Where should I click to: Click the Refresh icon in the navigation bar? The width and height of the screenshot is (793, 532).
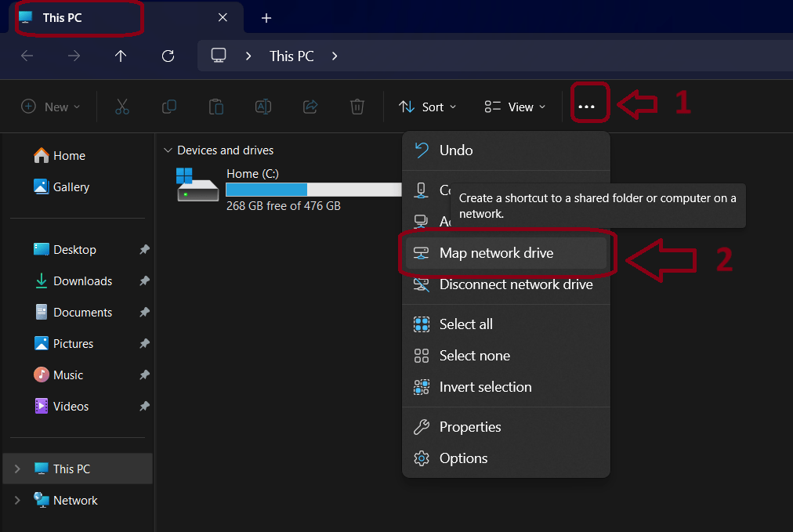click(x=167, y=56)
